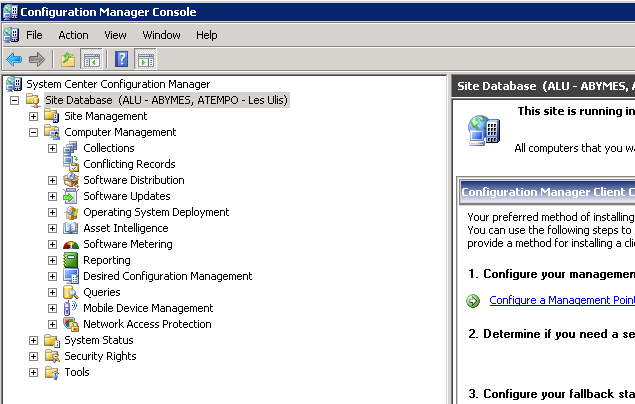The width and height of the screenshot is (635, 404).
Task: Toggle the Show/Hide Action Pane button
Action: click(x=145, y=60)
